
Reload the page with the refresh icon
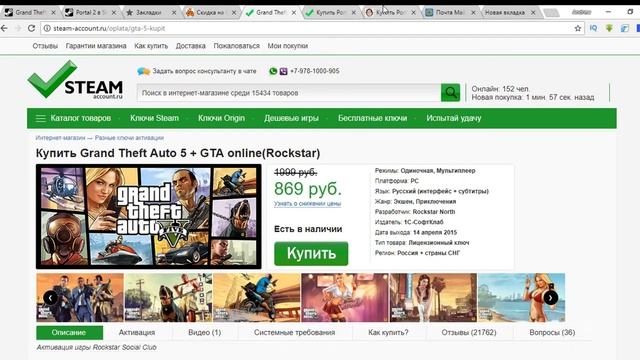[31, 28]
